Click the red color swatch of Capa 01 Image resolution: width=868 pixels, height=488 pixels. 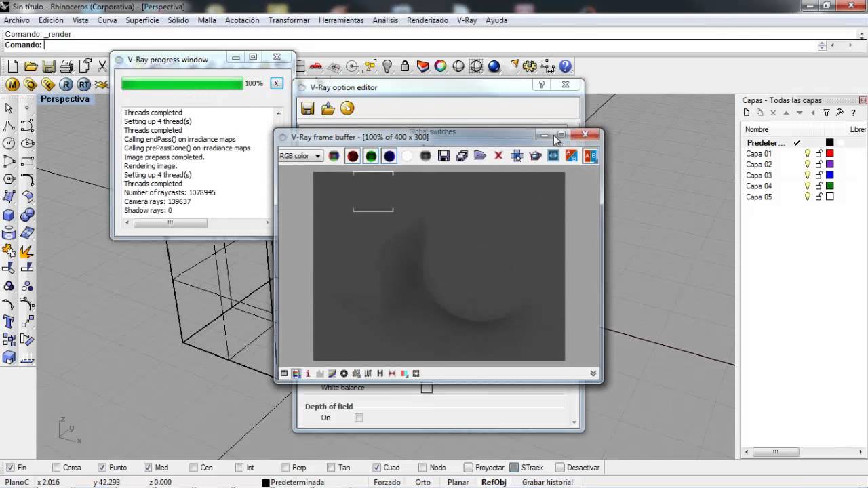coord(829,154)
